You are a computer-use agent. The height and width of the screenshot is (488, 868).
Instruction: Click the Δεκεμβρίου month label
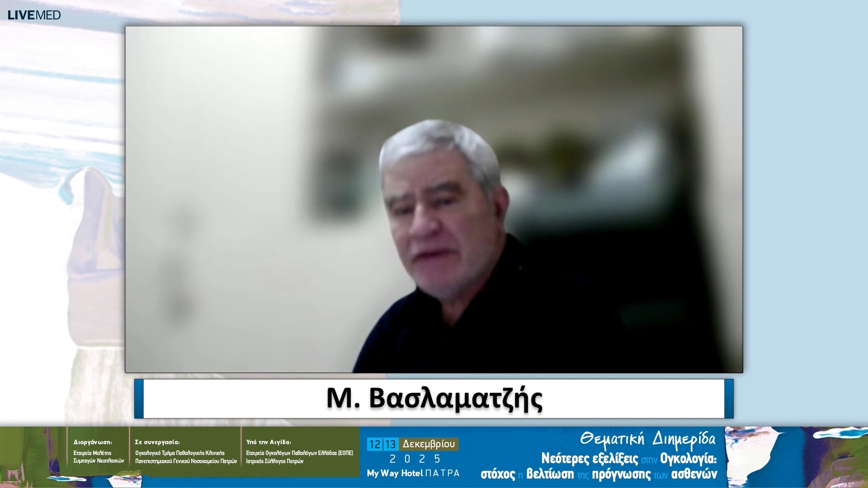click(x=429, y=444)
